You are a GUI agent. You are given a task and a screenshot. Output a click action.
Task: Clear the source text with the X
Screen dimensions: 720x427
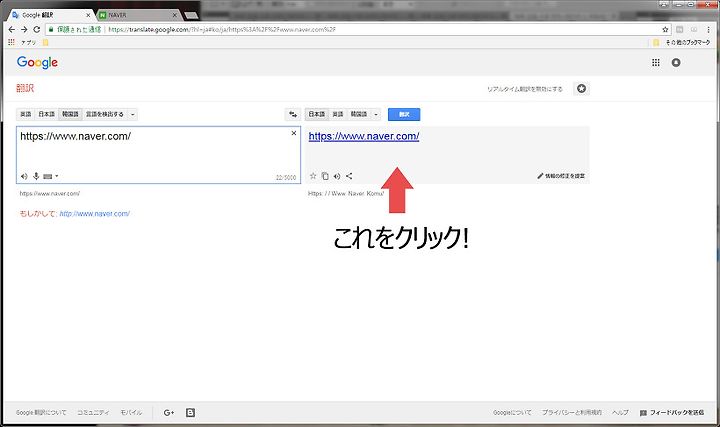[294, 133]
